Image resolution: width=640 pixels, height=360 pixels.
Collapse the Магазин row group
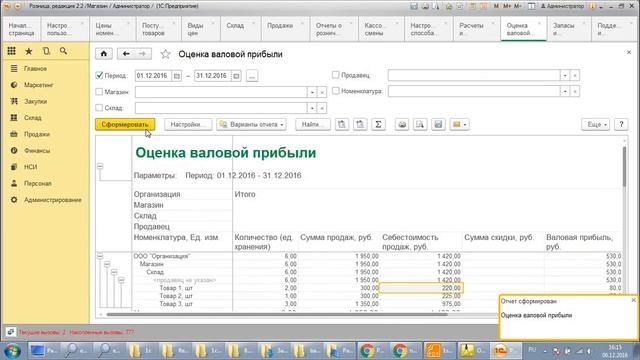tap(107, 264)
